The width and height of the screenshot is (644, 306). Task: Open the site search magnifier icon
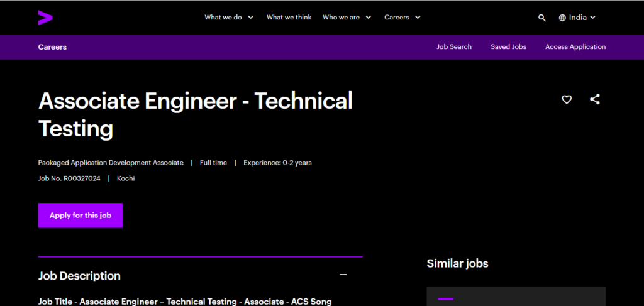click(x=541, y=18)
